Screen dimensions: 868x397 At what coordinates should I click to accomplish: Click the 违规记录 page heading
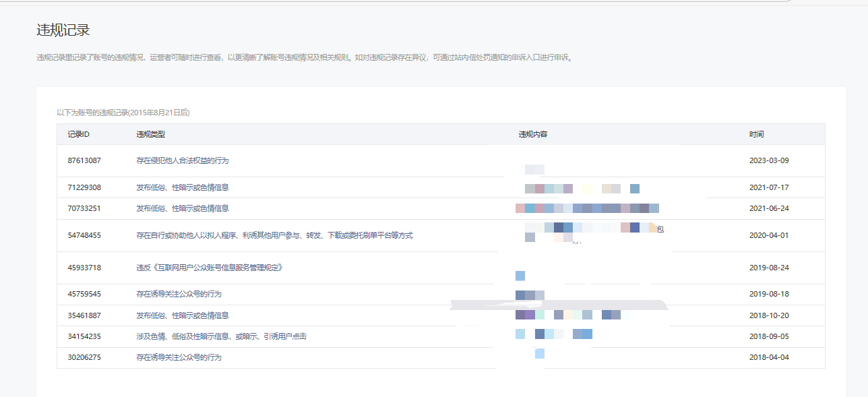[x=63, y=30]
